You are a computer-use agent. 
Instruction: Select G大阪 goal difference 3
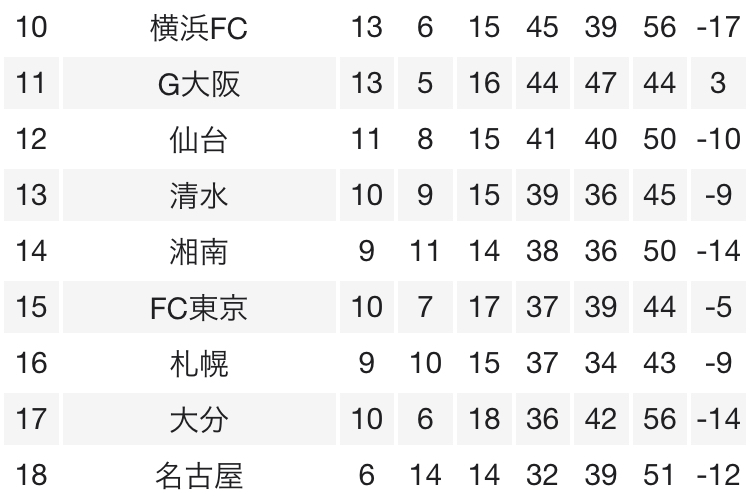(718, 83)
